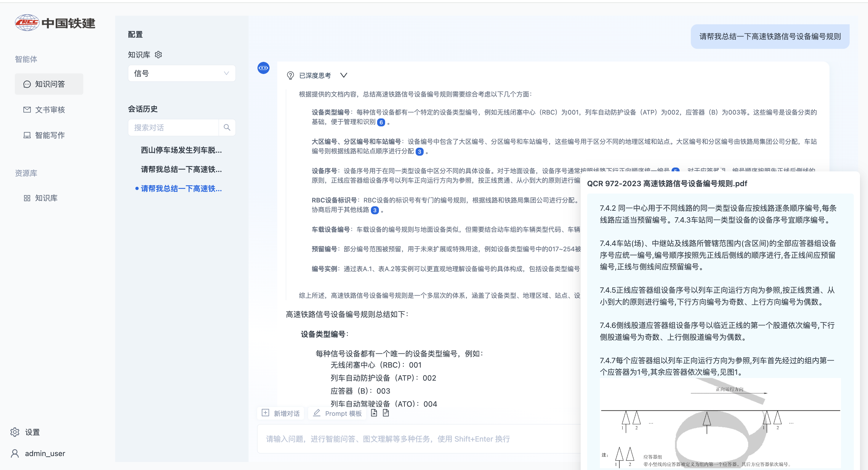Viewport: 868px width, 470px height.
Task: Open the 信号 knowledge base dropdown
Action: click(182, 73)
